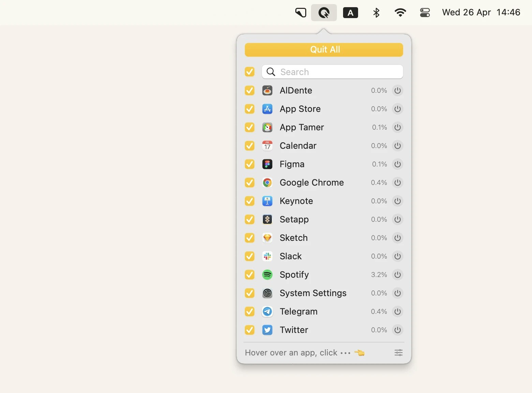The image size is (532, 393).
Task: Click the Sketch app icon
Action: pyautogui.click(x=267, y=238)
